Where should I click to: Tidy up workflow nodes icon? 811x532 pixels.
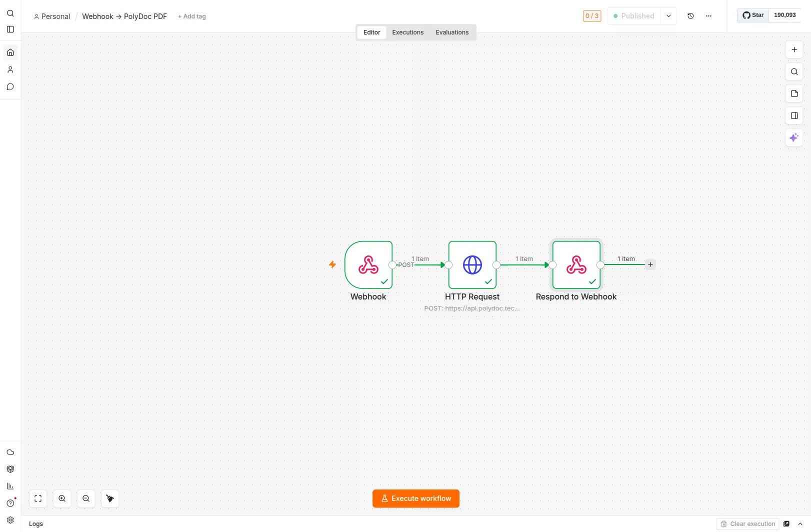pyautogui.click(x=110, y=498)
